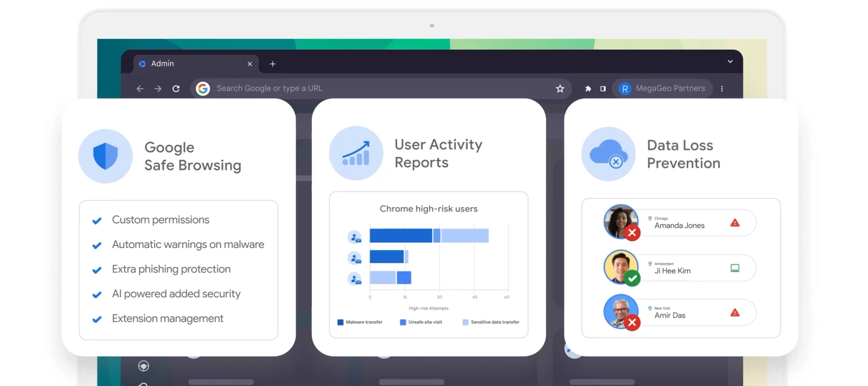Click the Google Safe Browsing shield icon

105,156
